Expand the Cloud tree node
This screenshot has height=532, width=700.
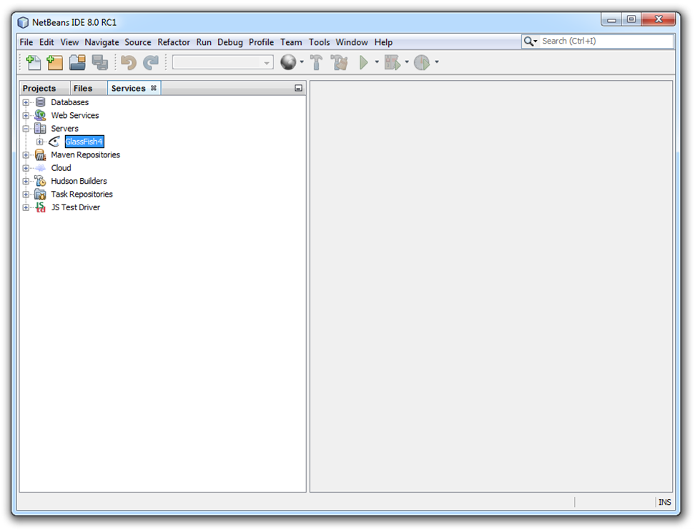pyautogui.click(x=26, y=168)
